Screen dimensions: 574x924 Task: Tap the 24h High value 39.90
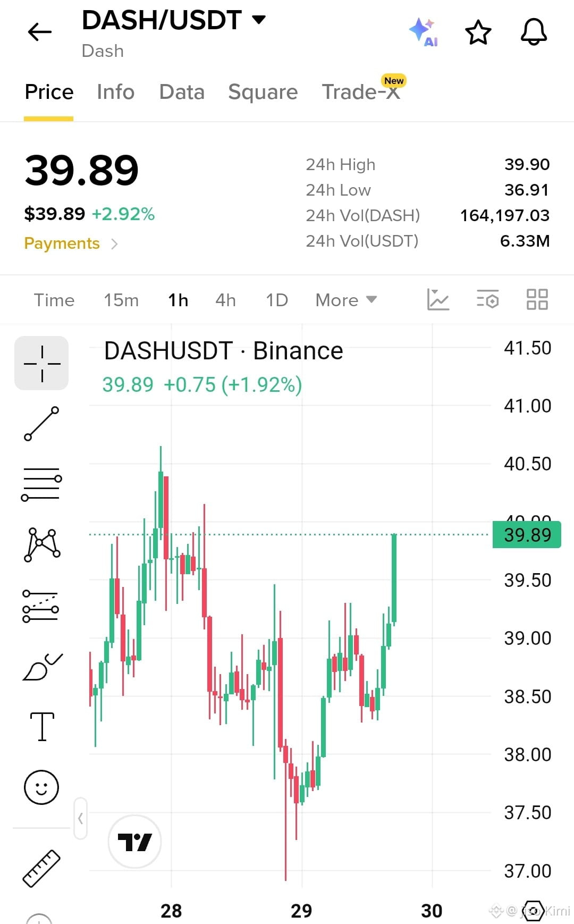[x=527, y=164]
